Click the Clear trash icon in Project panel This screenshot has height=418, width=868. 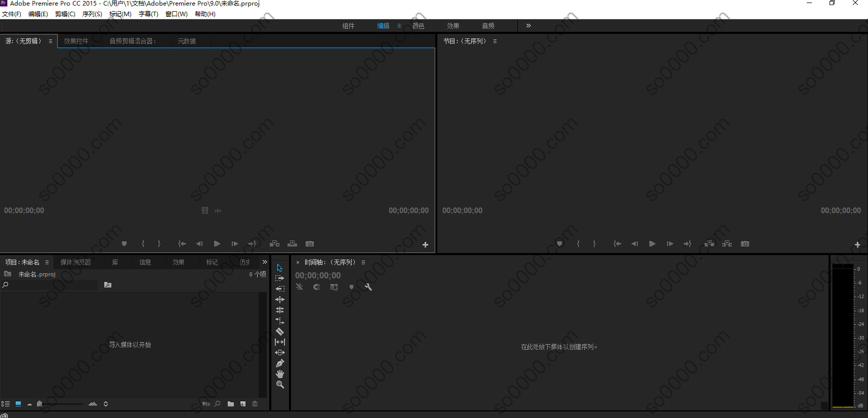click(x=255, y=404)
